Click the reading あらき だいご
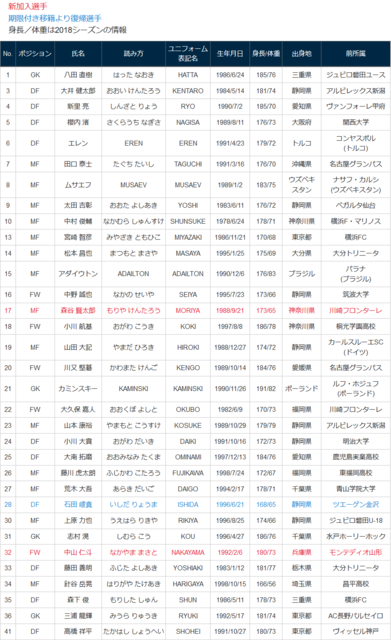Image resolution: width=391 pixels, height=640 pixels. (133, 489)
